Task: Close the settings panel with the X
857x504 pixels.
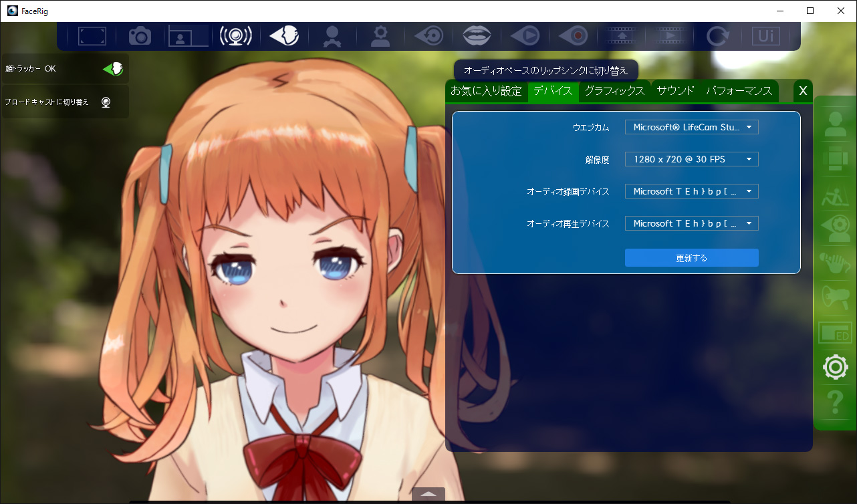Action: tap(803, 91)
